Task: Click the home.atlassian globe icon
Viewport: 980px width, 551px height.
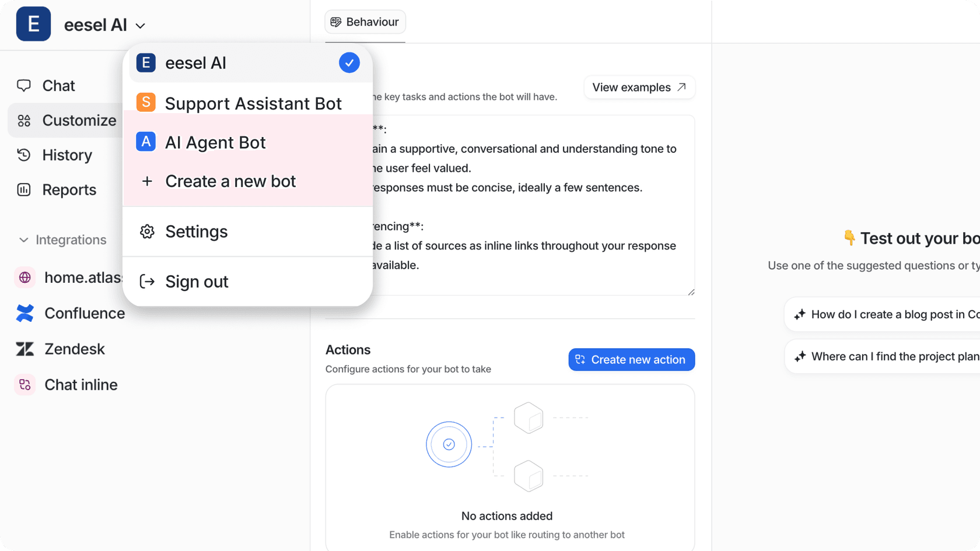Action: [x=25, y=278]
